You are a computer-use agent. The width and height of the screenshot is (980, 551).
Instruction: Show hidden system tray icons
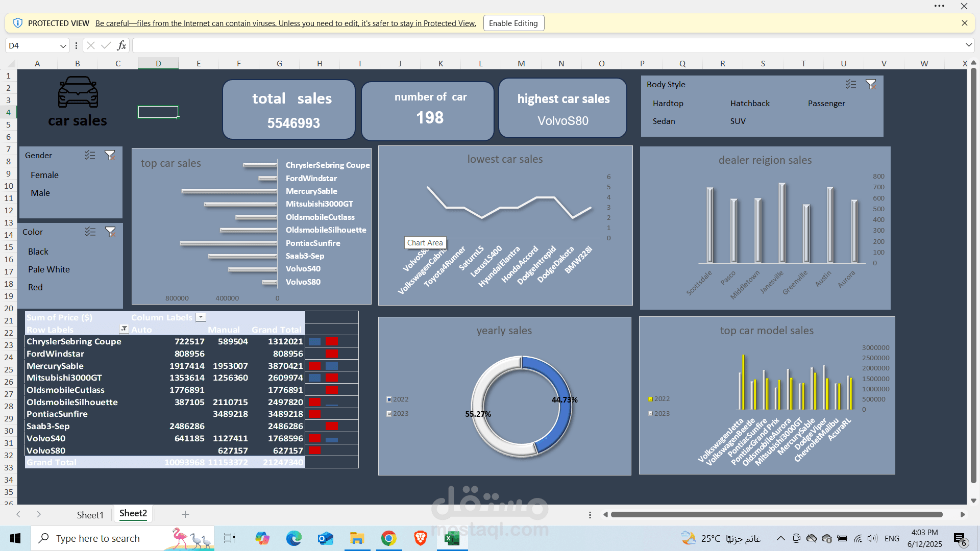780,538
